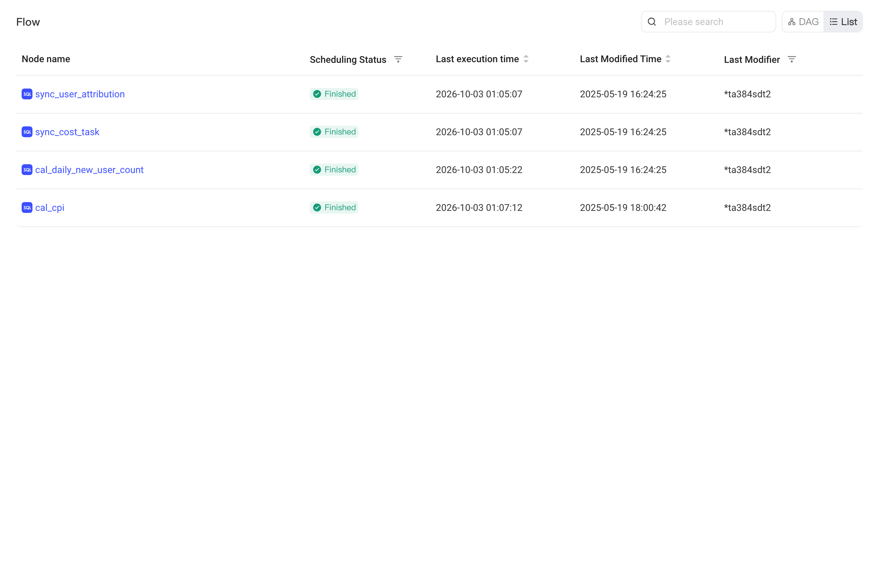Open the cal_daily_new_user_count node
The image size is (879, 588).
point(89,170)
